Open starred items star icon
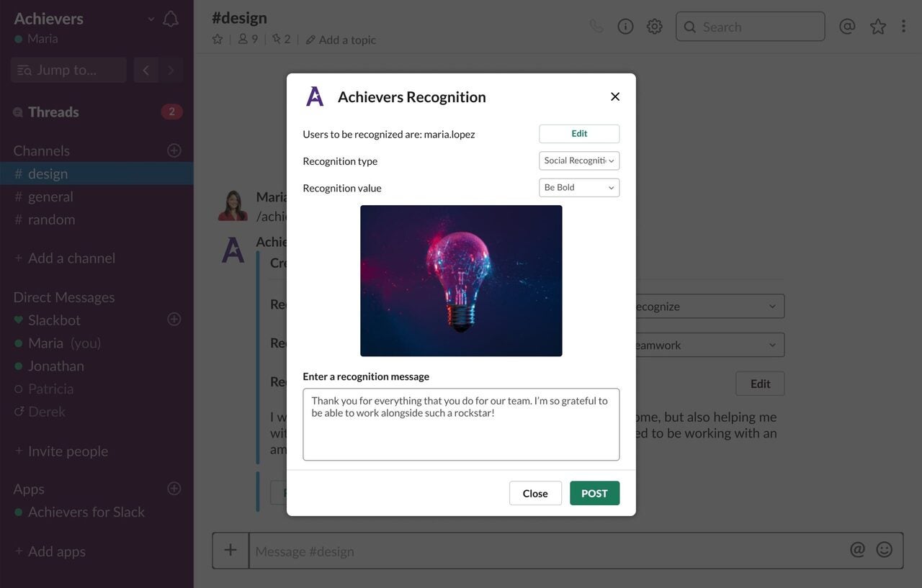 (x=877, y=27)
